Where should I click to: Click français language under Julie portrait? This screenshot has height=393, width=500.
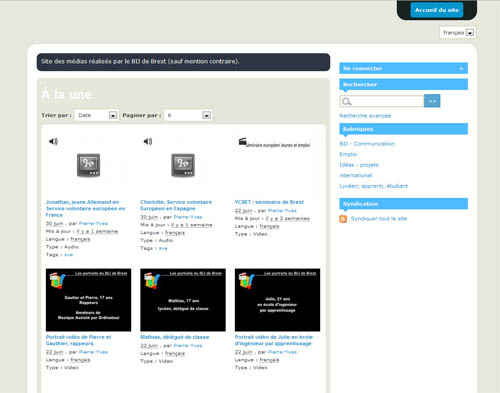click(269, 360)
